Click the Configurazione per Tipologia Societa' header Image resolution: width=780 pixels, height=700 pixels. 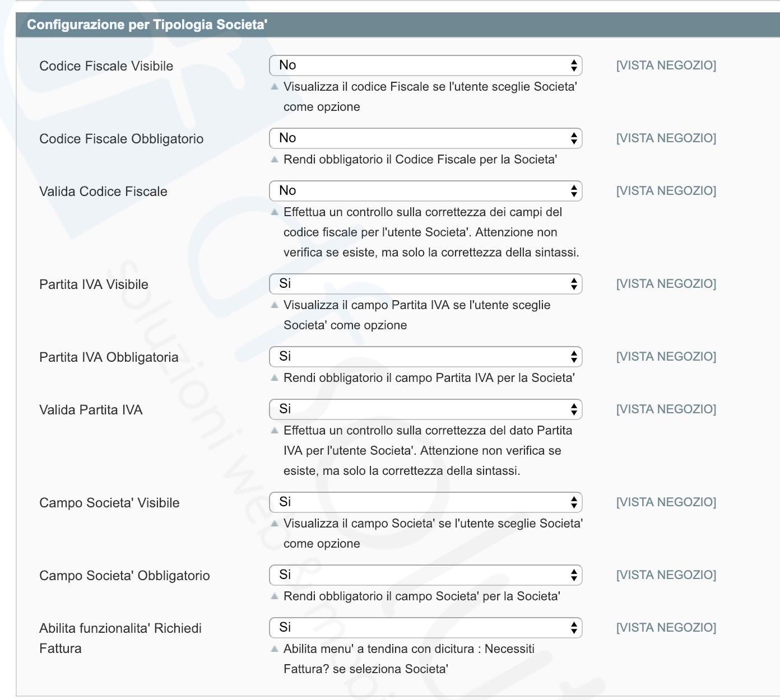(398, 25)
